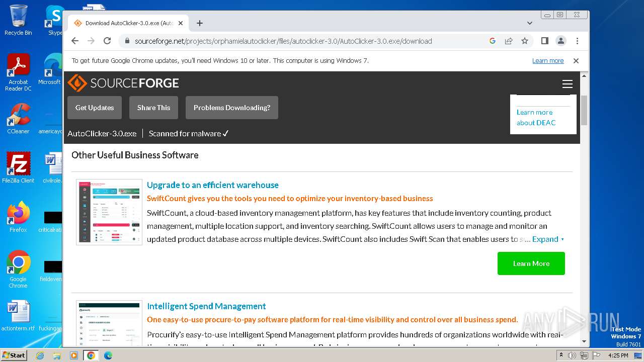Launch Internet Explorer from taskbar
Screen dimensions: 644x362
coord(40,355)
